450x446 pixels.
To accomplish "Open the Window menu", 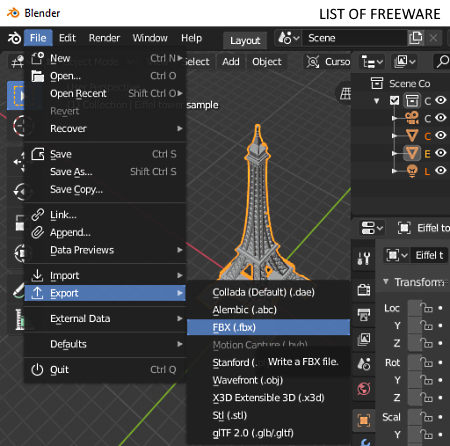I will [x=150, y=38].
